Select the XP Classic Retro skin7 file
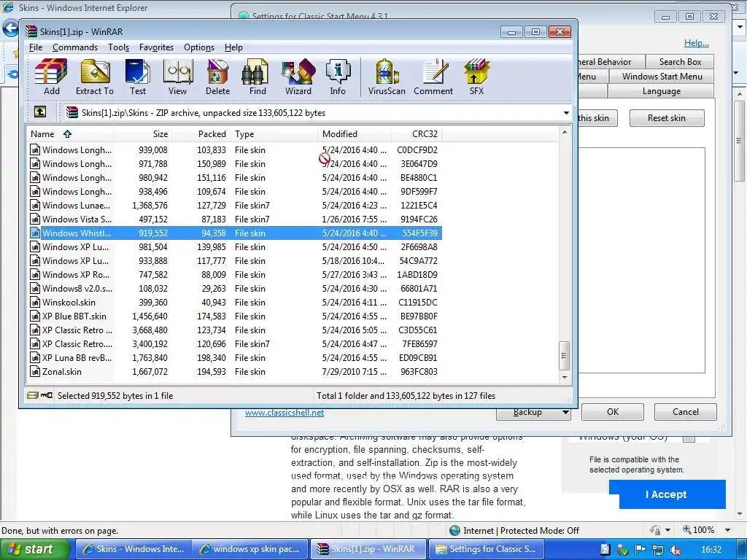747x560 pixels. (x=234, y=344)
